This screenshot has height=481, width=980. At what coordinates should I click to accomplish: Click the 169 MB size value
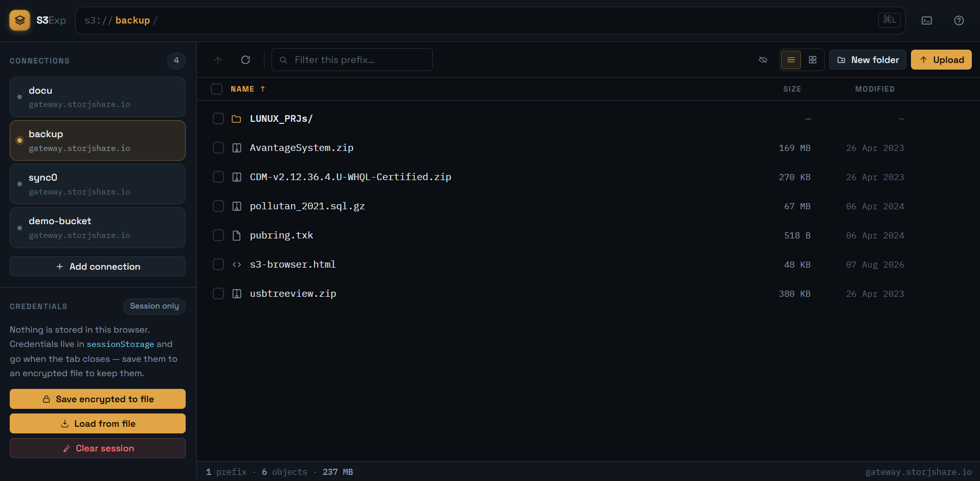pyautogui.click(x=794, y=148)
